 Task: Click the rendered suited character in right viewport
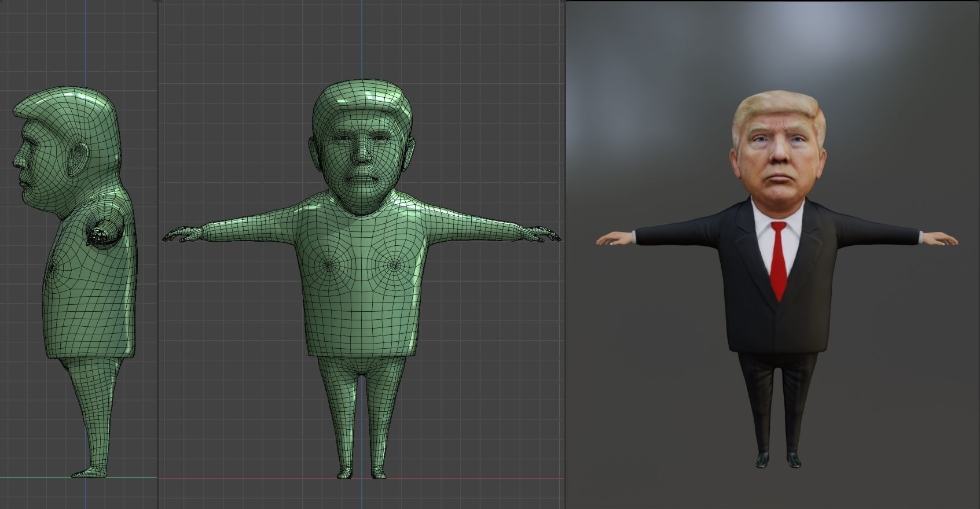tap(777, 278)
